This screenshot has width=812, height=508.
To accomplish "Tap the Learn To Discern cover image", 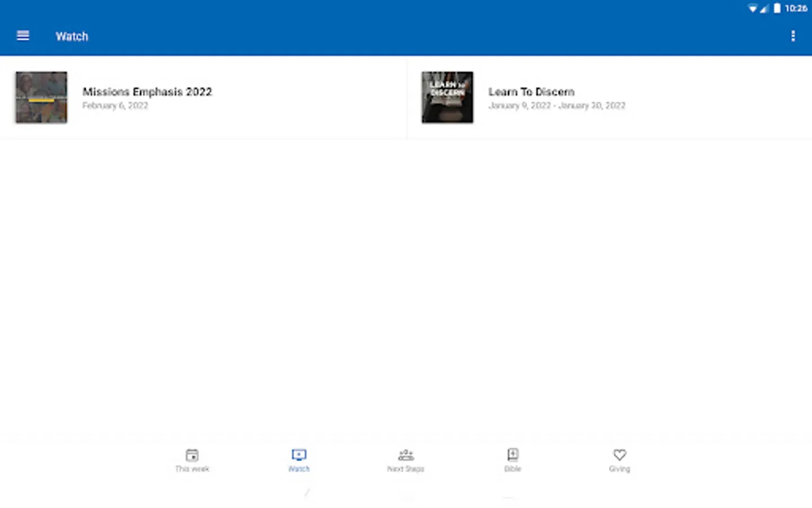I will (447, 97).
